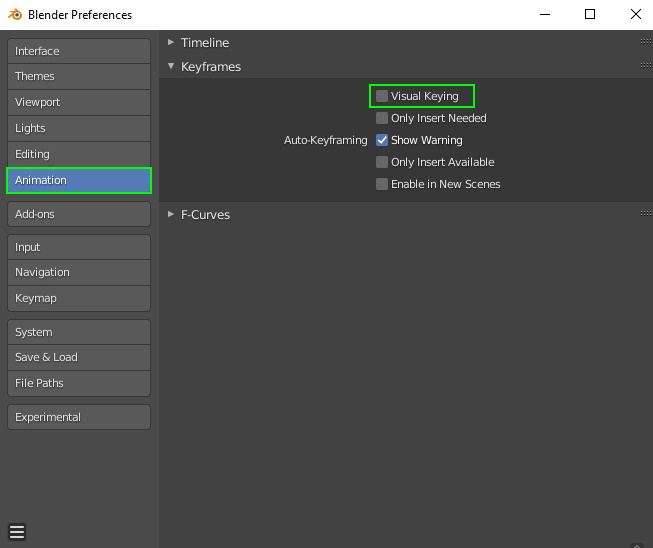653x548 pixels.
Task: Open the hamburger preferences menu
Action: [17, 532]
